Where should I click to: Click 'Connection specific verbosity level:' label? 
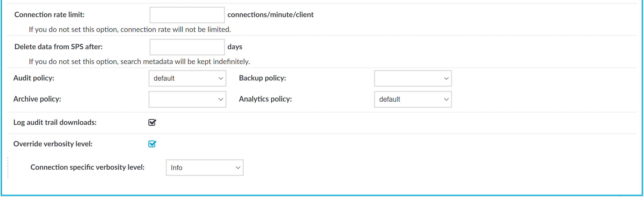coord(88,167)
